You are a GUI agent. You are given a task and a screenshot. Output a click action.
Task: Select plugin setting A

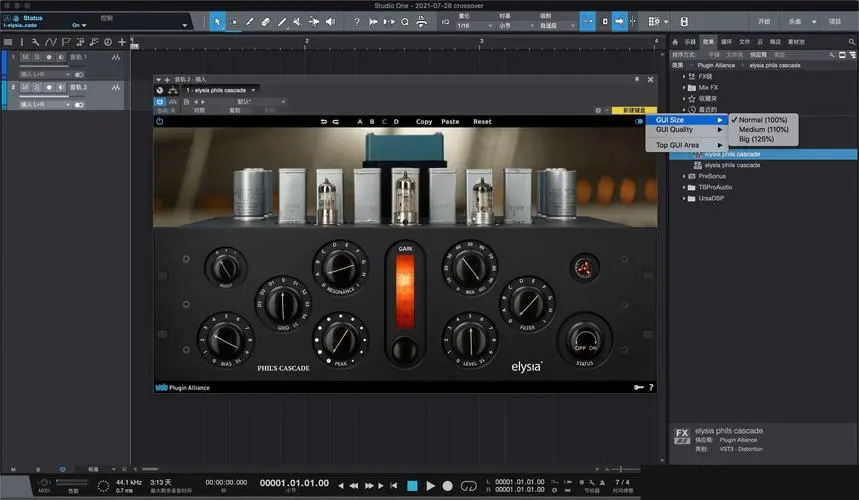[360, 122]
